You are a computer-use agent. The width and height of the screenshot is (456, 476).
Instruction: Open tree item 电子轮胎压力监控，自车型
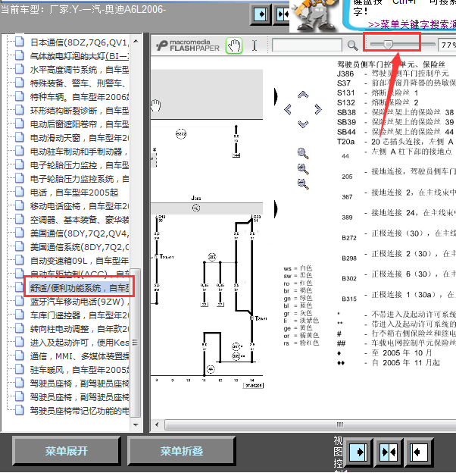[80, 165]
